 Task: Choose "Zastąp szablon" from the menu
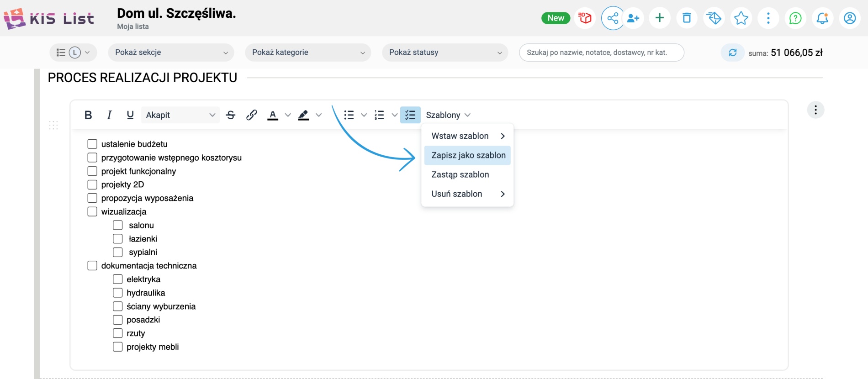click(x=460, y=174)
